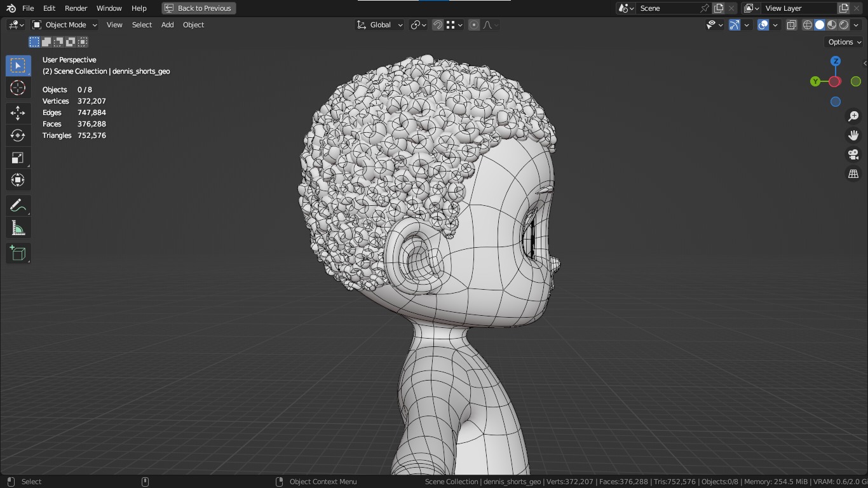Switch to material preview shading
The image size is (868, 488).
pyautogui.click(x=832, y=25)
